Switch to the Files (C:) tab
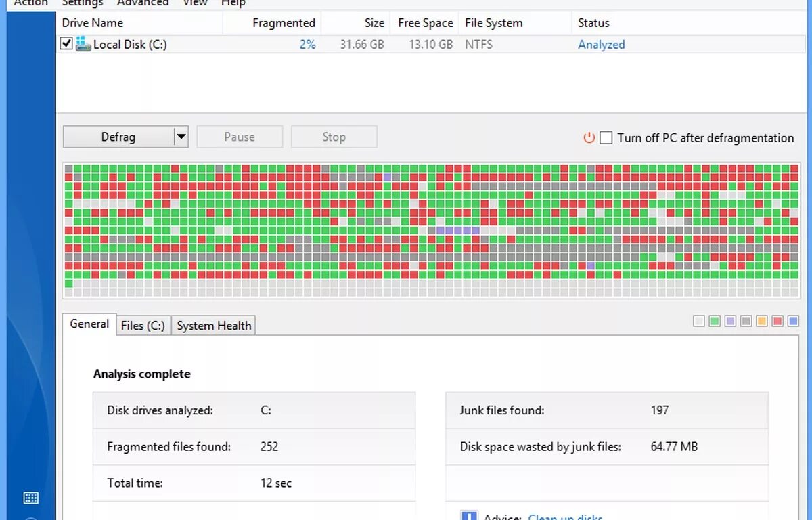The width and height of the screenshot is (812, 520). 143,326
